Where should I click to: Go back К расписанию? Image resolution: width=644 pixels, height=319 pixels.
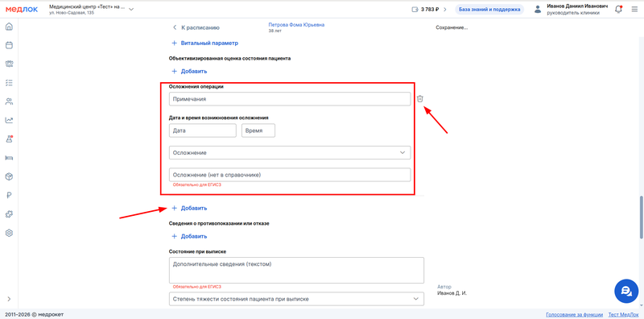pos(196,27)
